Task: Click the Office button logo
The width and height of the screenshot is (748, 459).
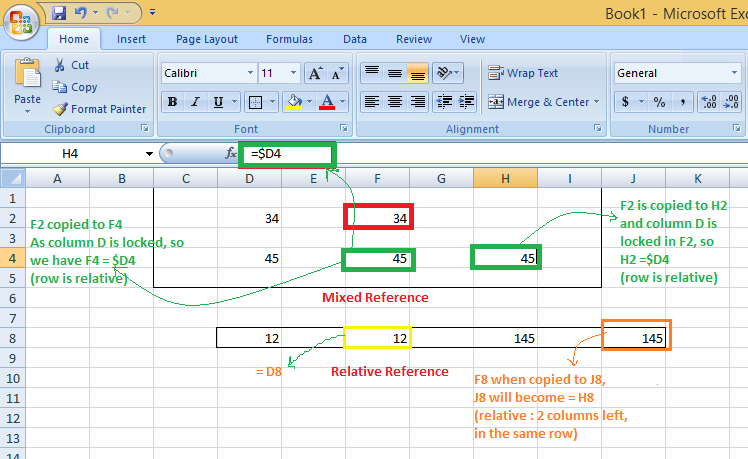Action: point(21,22)
